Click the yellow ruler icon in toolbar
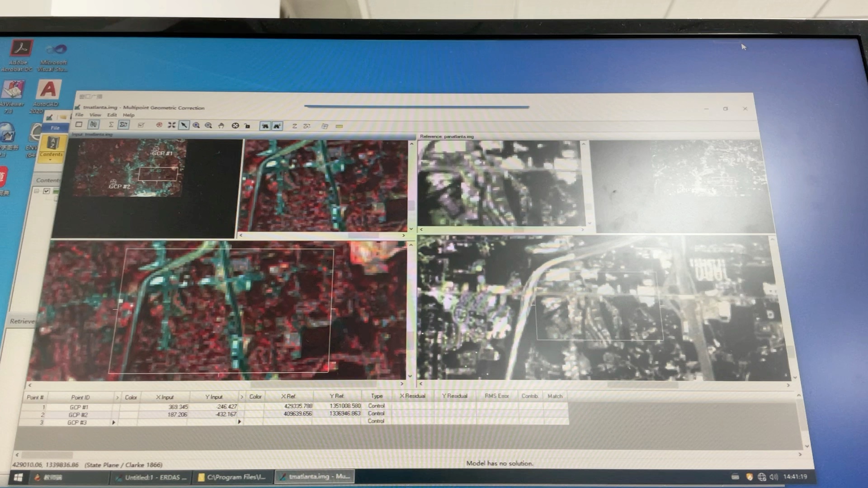868x488 pixels. click(339, 127)
